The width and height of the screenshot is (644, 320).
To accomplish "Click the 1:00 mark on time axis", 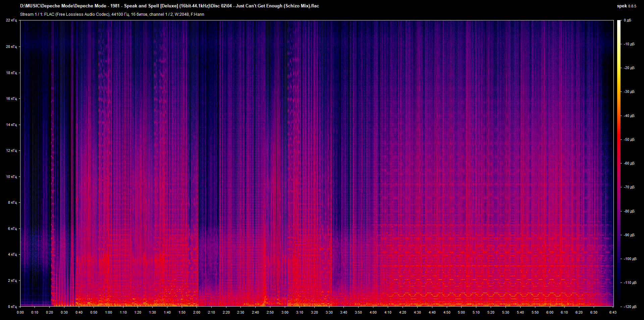I will pos(108,312).
